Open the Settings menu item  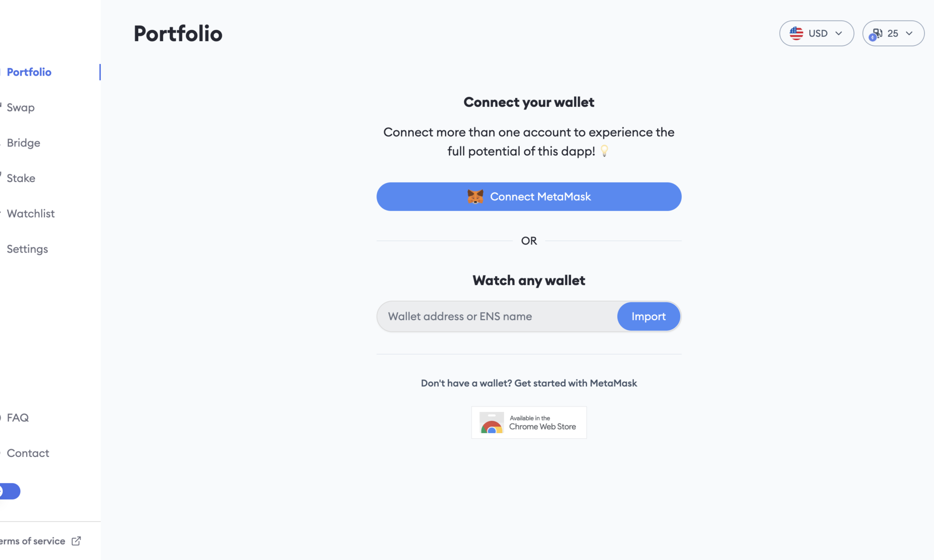27,249
